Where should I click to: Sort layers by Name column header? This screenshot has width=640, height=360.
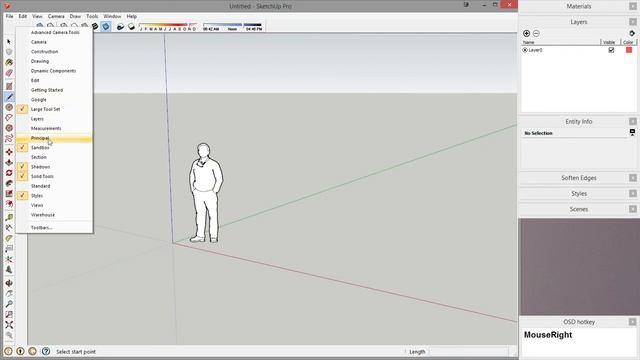click(x=561, y=42)
